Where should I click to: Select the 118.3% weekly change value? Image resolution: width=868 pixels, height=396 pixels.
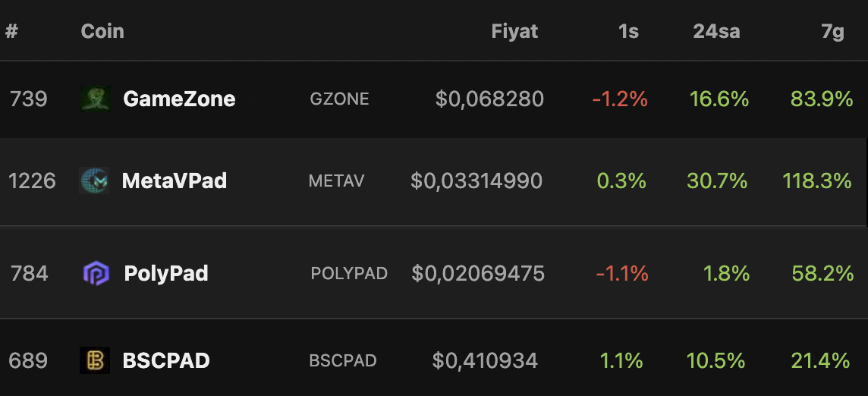point(817,181)
